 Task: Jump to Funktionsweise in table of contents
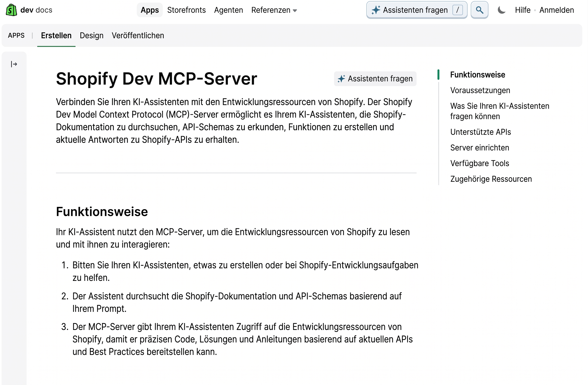pyautogui.click(x=477, y=75)
